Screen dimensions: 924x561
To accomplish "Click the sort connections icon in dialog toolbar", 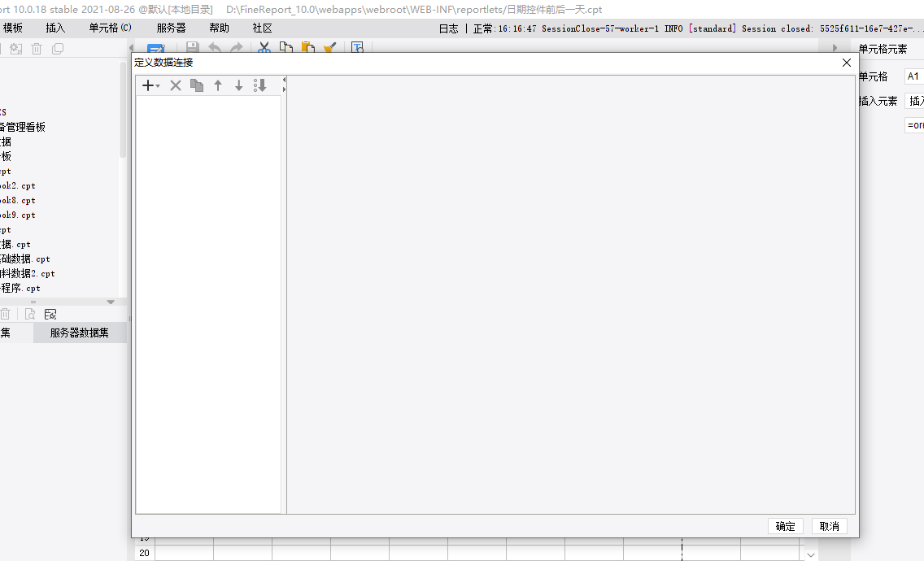I will point(260,85).
